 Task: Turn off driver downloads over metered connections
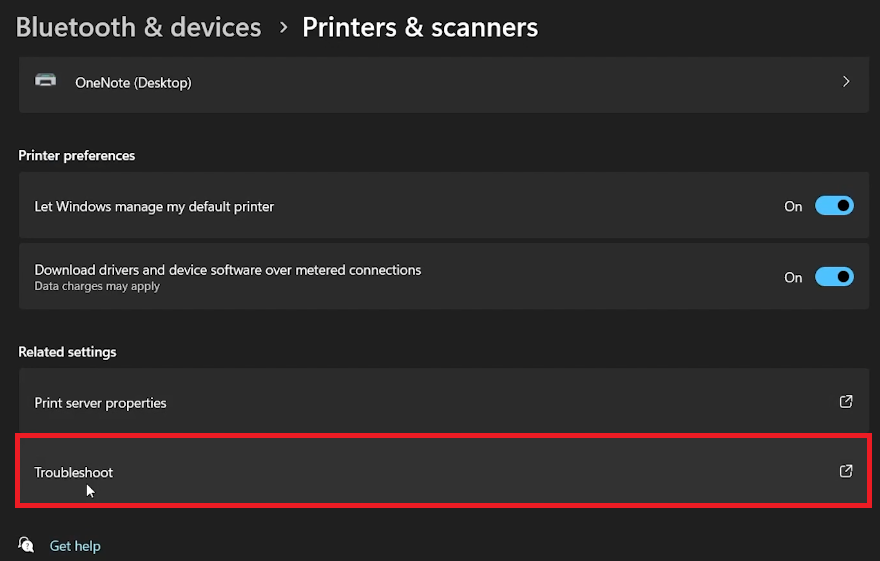[834, 277]
